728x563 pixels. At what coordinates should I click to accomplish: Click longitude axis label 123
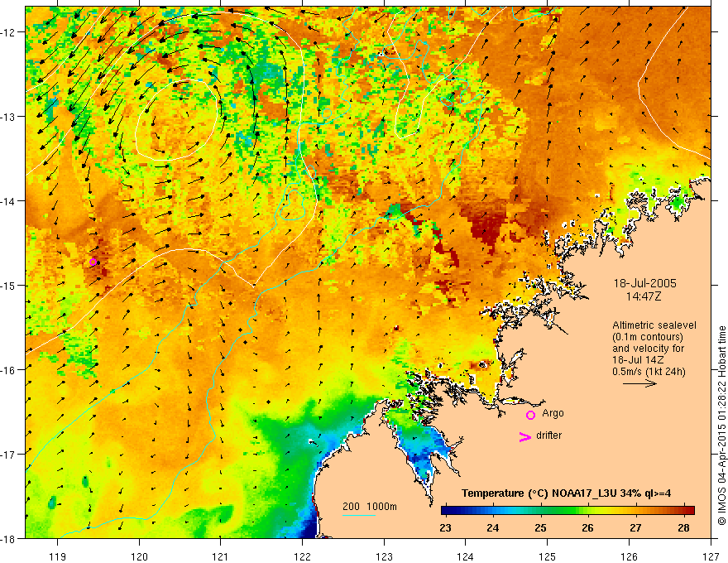click(x=384, y=556)
